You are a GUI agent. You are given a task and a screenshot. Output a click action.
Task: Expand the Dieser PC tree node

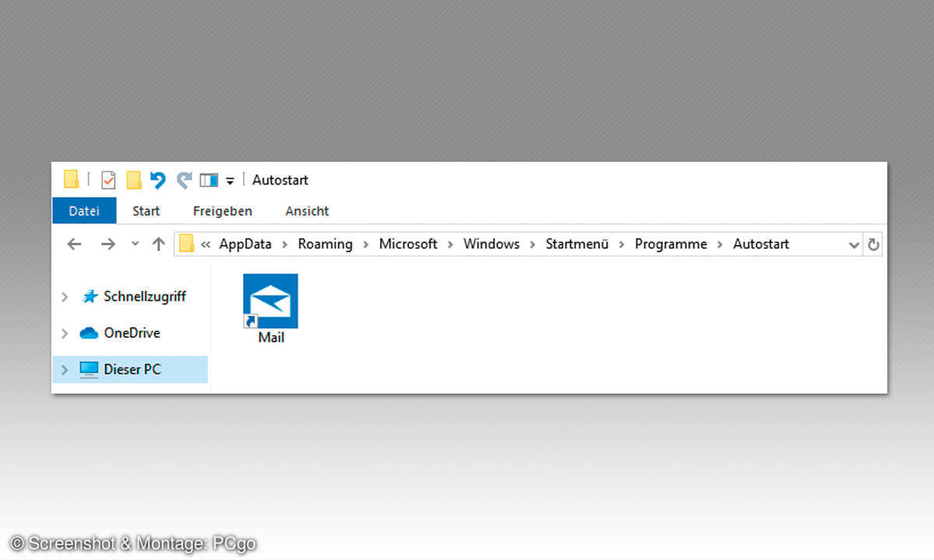[x=65, y=369]
